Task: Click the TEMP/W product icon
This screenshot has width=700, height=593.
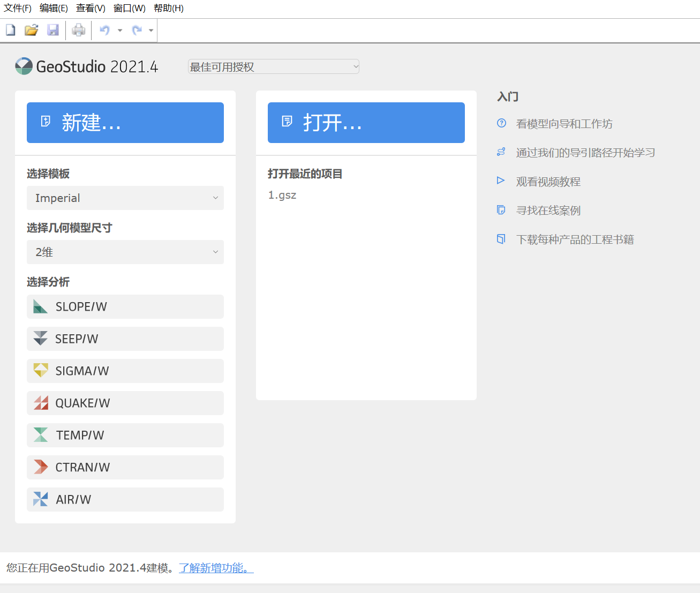Action: tap(41, 435)
